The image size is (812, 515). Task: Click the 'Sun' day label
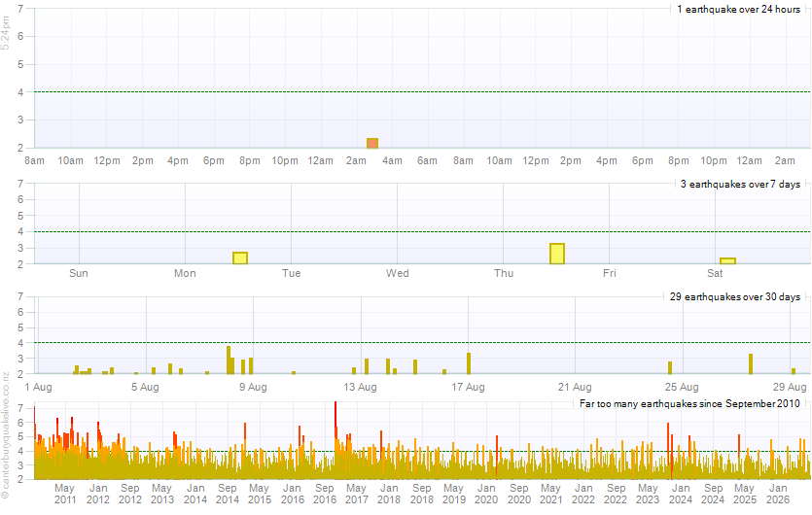click(x=79, y=273)
